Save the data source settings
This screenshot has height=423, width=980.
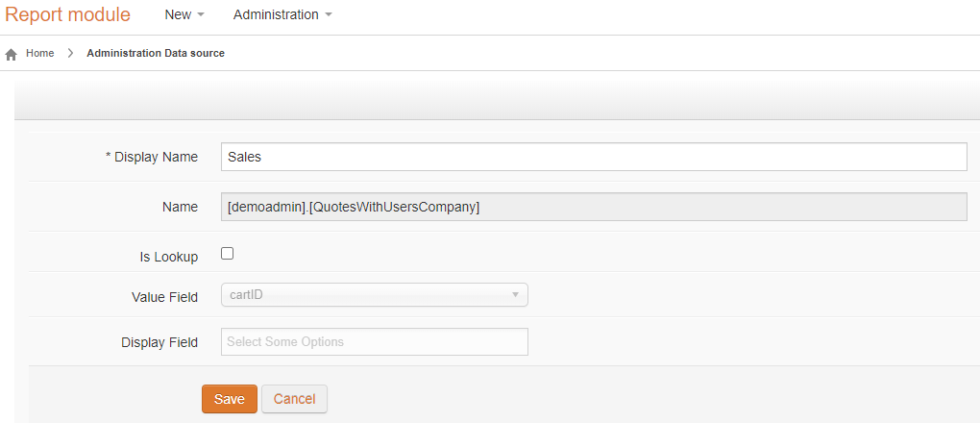[230, 399]
